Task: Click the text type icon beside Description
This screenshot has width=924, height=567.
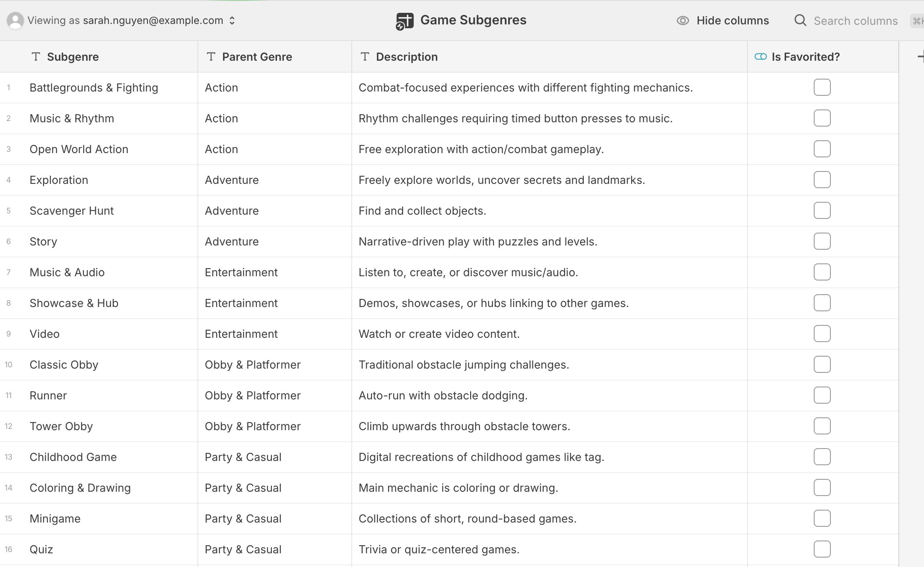Action: click(365, 57)
